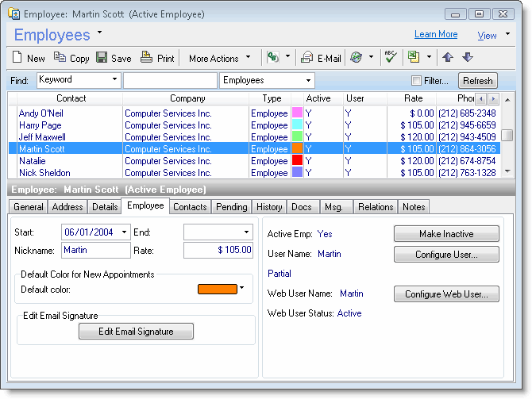
Task: Open the Learn More link
Action: [436, 35]
